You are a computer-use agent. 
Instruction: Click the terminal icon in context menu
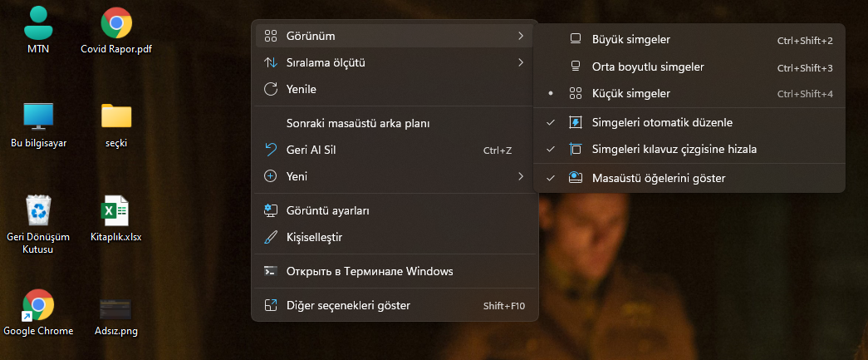[x=270, y=271]
